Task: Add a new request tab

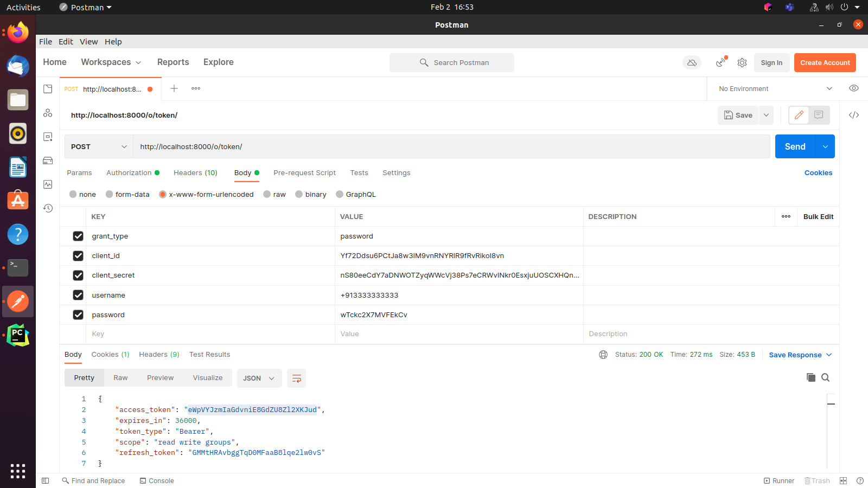Action: pyautogui.click(x=174, y=88)
